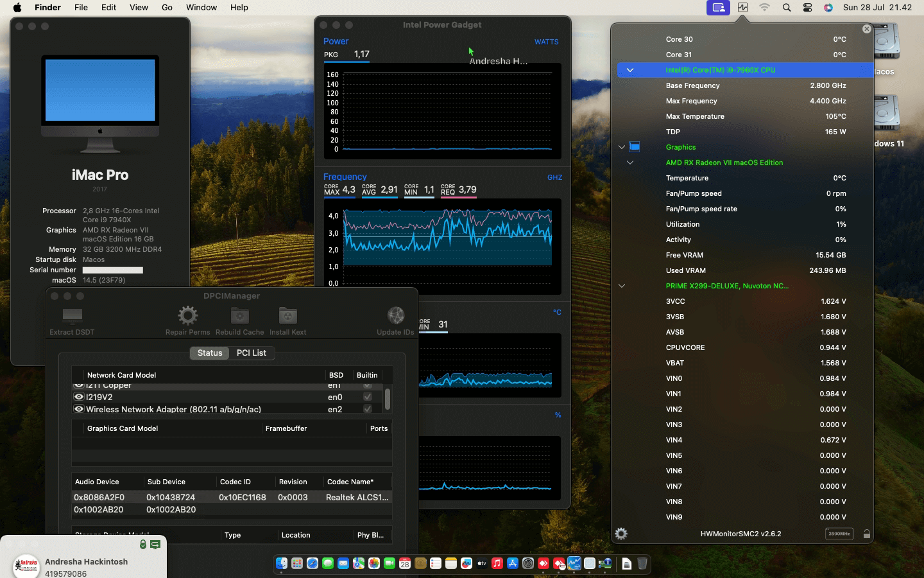Open the File menu
Screen dimensions: 924x578
(x=81, y=8)
